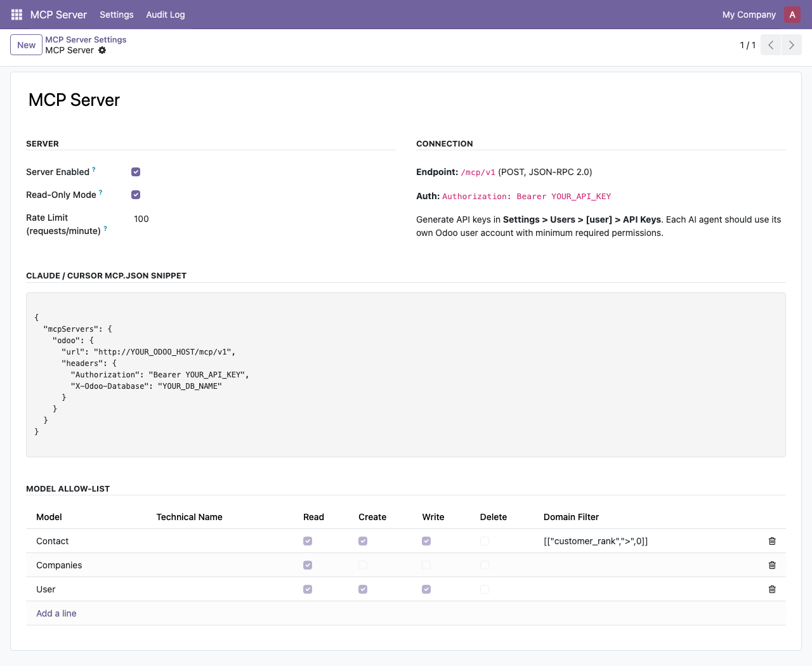Click the Domain Filter column header
The image size is (812, 666).
click(x=571, y=517)
